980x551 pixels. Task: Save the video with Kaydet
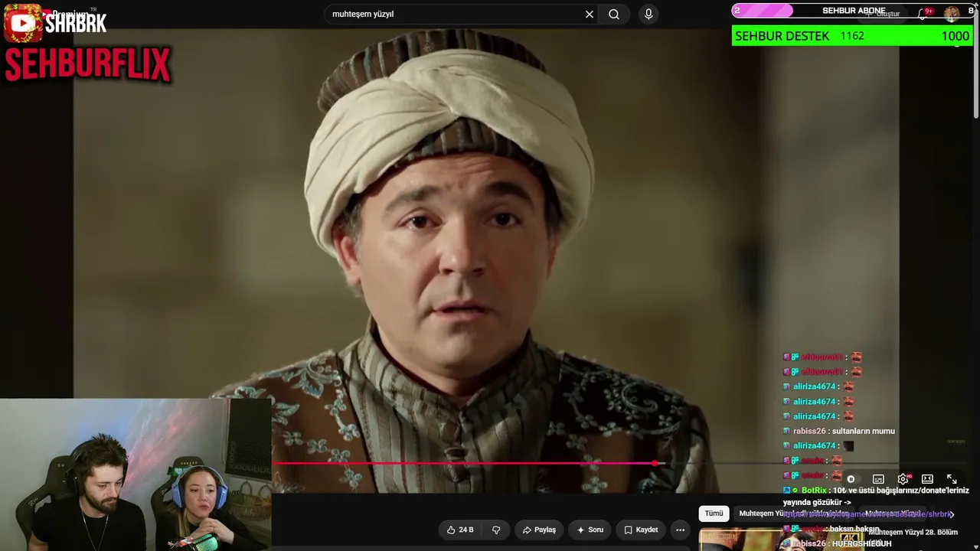tap(641, 530)
